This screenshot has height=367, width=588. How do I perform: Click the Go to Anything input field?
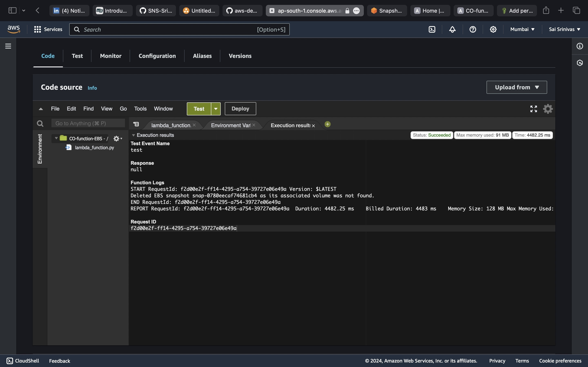(x=88, y=123)
